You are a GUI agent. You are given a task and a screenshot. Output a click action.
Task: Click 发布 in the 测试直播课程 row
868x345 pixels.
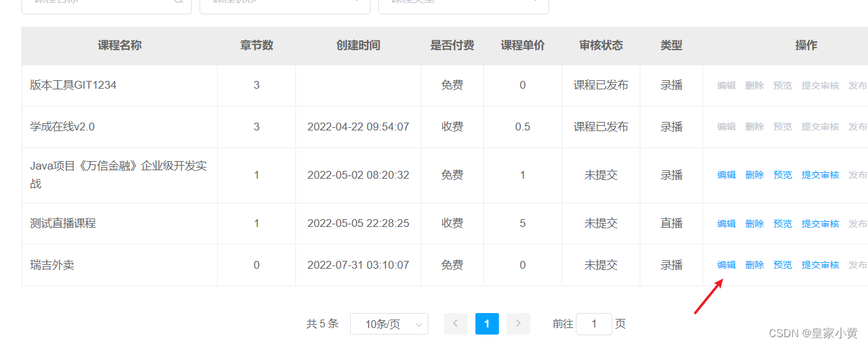[x=858, y=223]
